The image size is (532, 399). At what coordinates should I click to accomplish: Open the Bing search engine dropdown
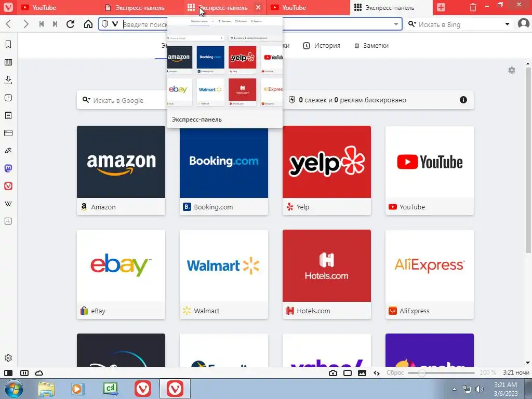pos(507,24)
